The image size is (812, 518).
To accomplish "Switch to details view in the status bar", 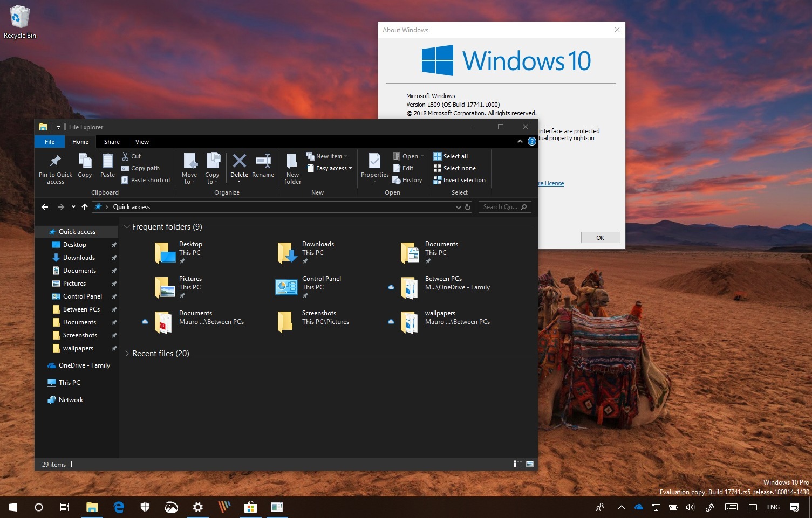I will coord(518,464).
